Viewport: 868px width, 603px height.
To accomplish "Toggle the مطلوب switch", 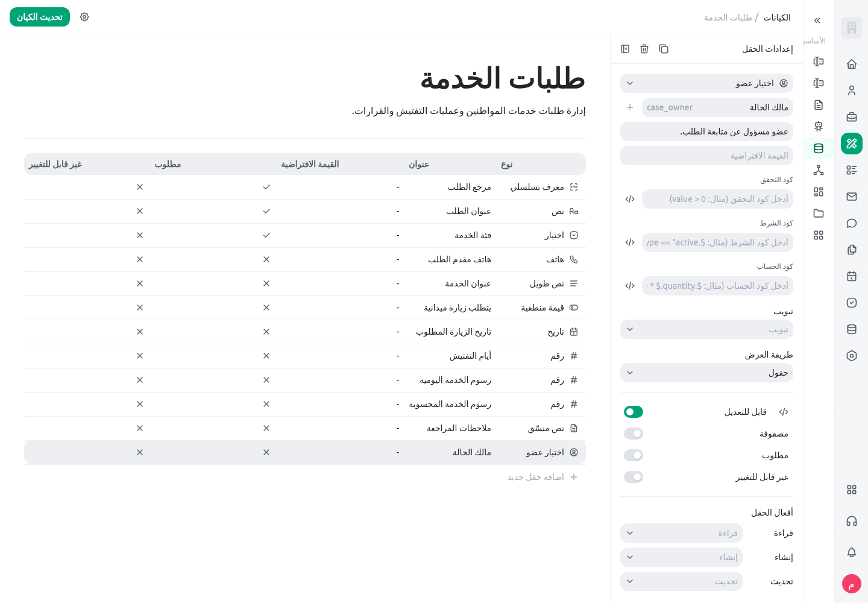I will pyautogui.click(x=634, y=455).
